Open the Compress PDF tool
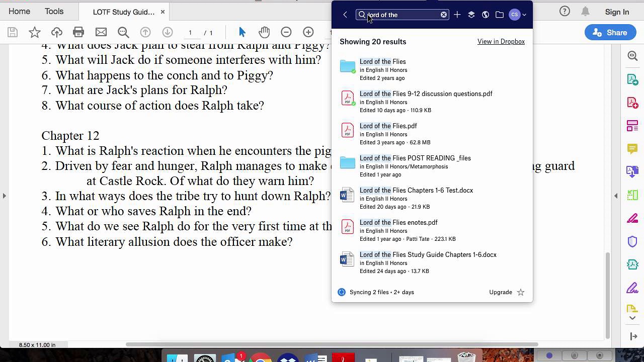644x362 pixels. pyautogui.click(x=632, y=264)
